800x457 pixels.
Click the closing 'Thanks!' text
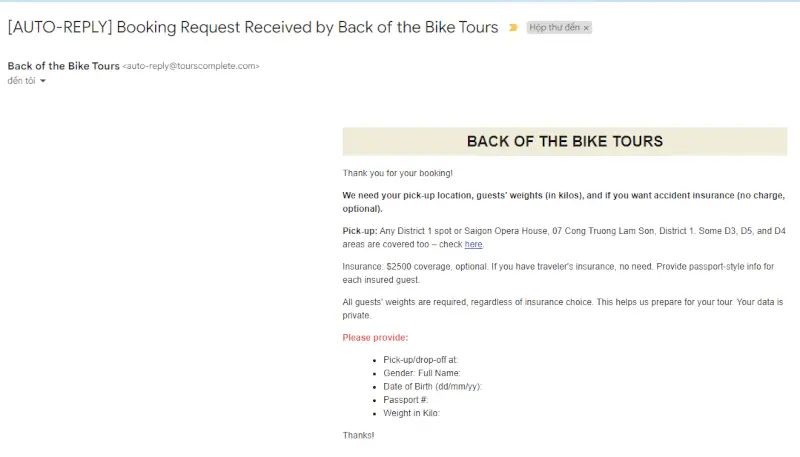pos(358,435)
